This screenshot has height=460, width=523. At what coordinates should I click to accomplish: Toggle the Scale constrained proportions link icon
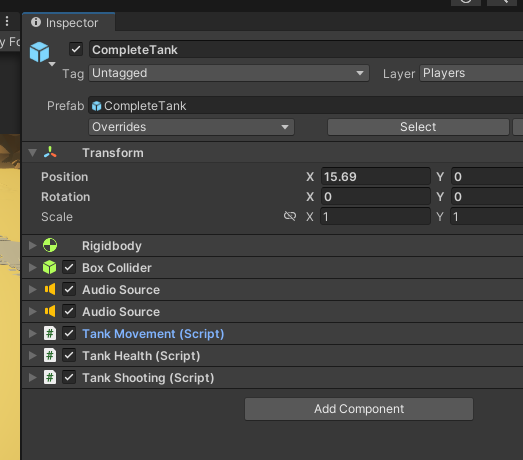[x=290, y=216]
